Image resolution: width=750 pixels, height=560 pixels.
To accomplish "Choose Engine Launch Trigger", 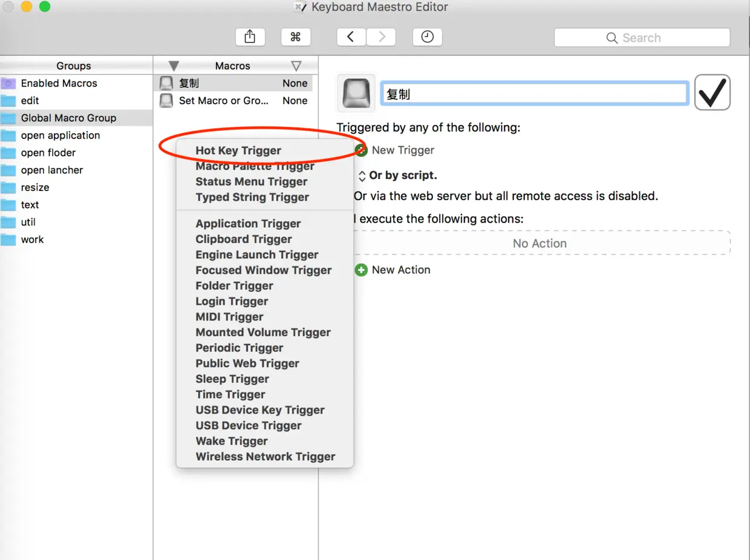I will tap(265, 255).
